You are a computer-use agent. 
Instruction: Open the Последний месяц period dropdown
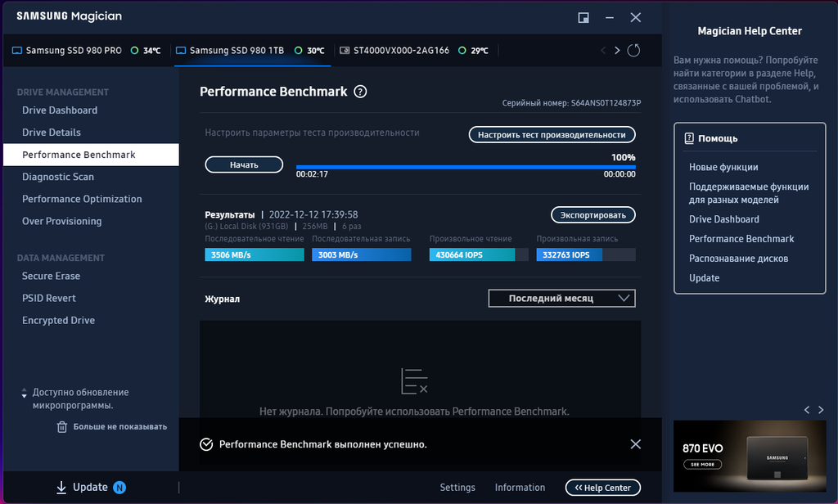click(x=561, y=299)
